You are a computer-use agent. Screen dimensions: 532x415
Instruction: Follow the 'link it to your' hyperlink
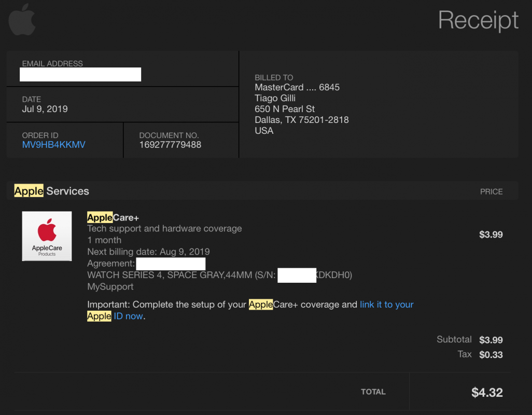386,305
